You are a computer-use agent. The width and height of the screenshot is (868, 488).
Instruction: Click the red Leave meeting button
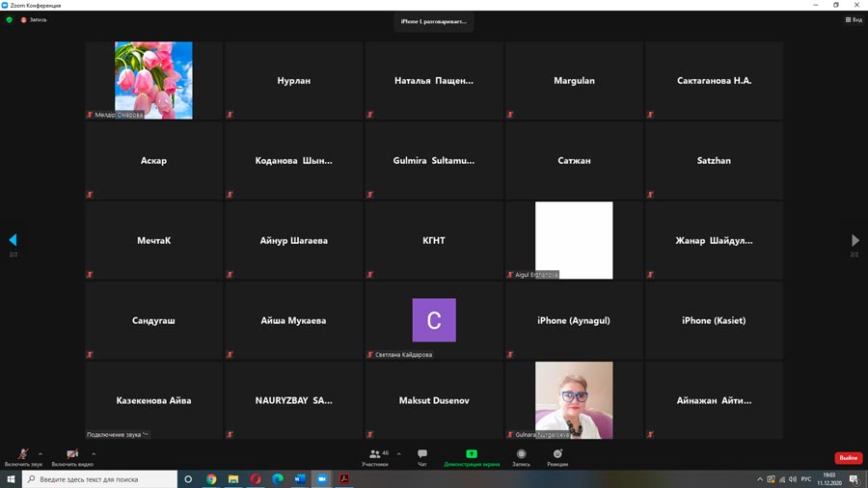[x=848, y=458]
